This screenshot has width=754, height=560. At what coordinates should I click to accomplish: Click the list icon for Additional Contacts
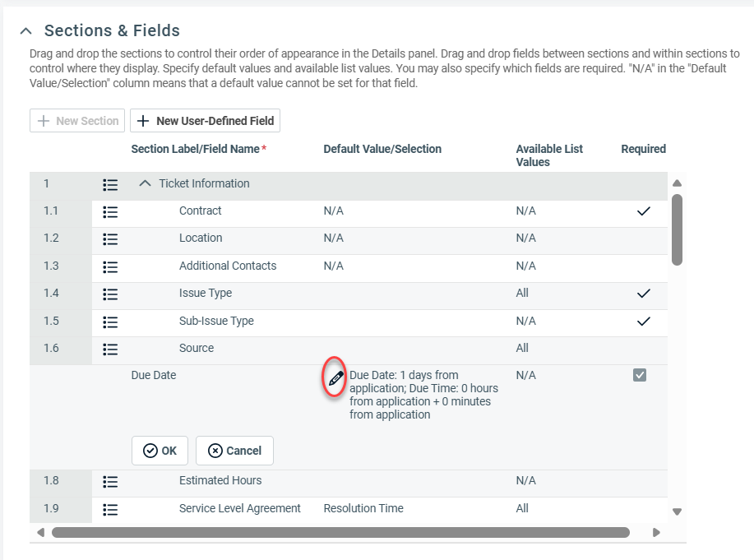pos(110,266)
